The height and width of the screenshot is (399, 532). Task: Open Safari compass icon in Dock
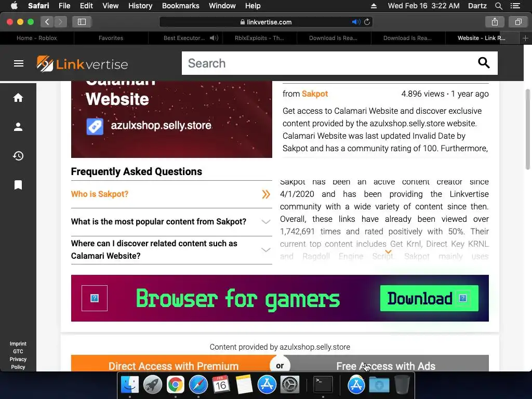pyautogui.click(x=198, y=385)
